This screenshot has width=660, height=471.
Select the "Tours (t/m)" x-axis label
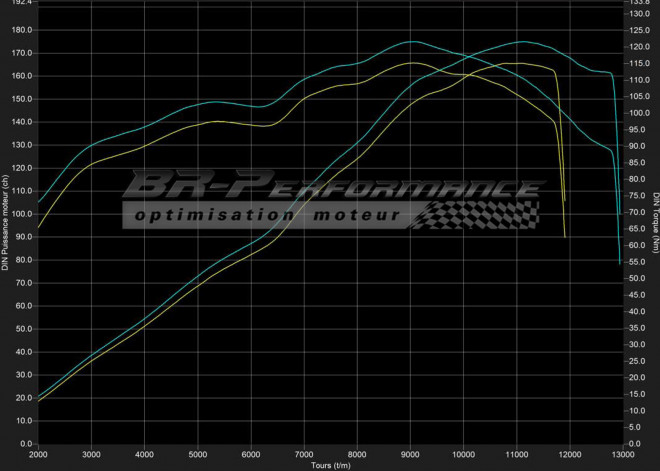[330, 465]
